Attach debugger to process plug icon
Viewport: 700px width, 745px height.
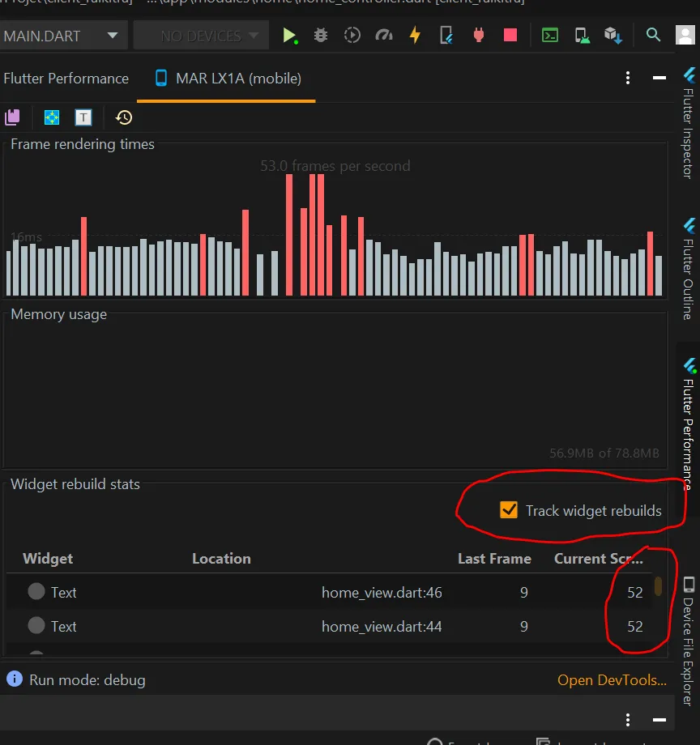479,35
